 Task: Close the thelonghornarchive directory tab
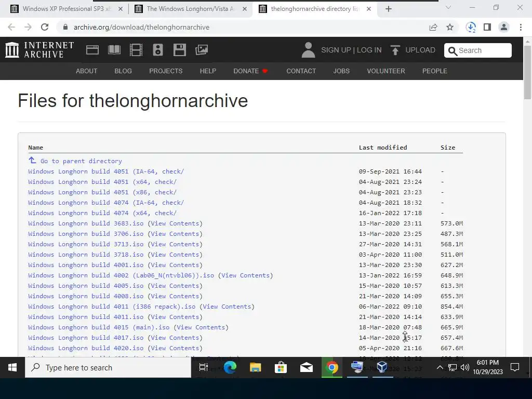pyautogui.click(x=368, y=9)
